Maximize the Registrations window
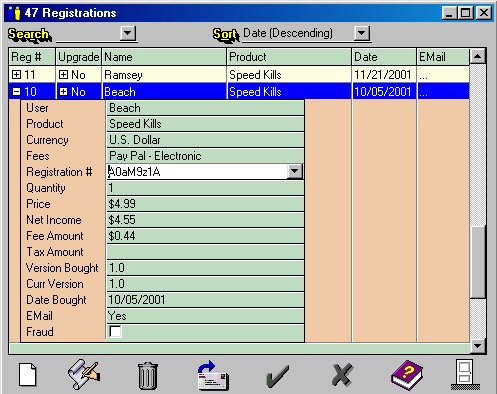The image size is (497, 394). point(466,13)
